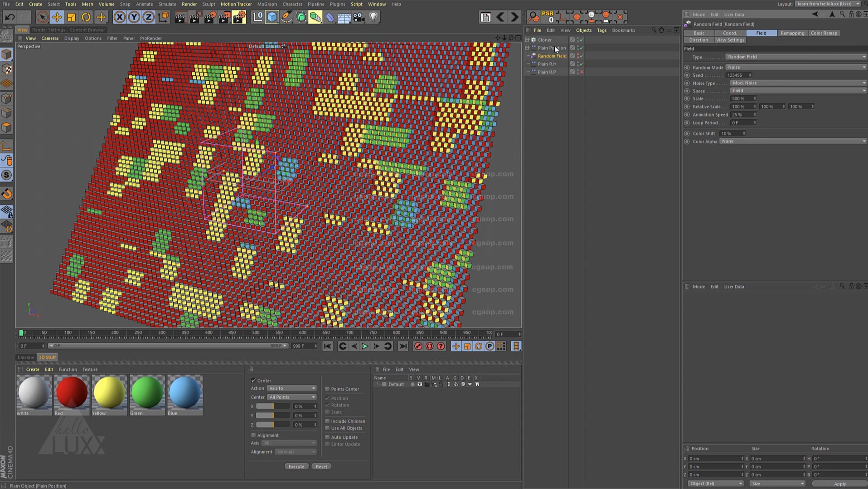Image resolution: width=868 pixels, height=489 pixels.
Task: Click the X axis center slider
Action: pyautogui.click(x=273, y=406)
